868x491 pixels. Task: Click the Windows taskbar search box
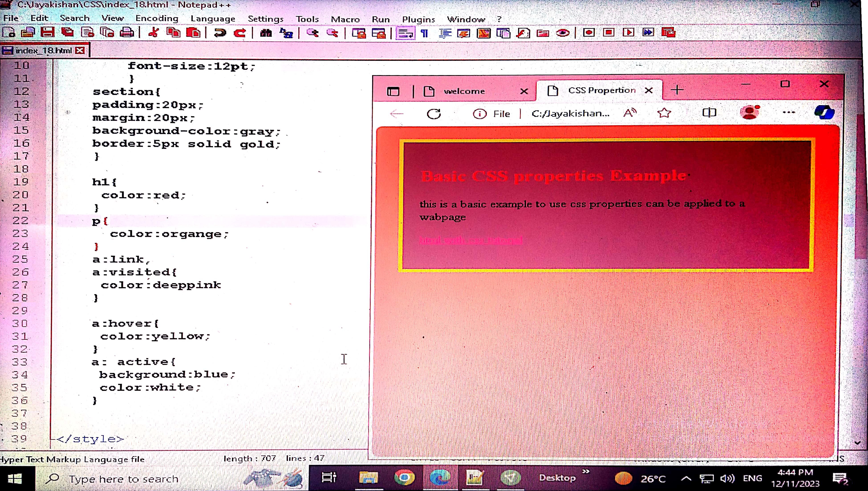click(123, 479)
